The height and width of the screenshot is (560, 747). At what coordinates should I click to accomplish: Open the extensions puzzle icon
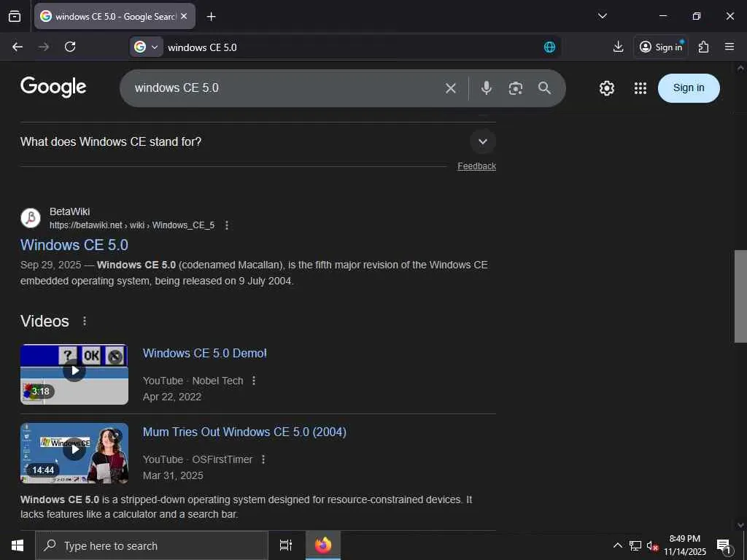(703, 47)
